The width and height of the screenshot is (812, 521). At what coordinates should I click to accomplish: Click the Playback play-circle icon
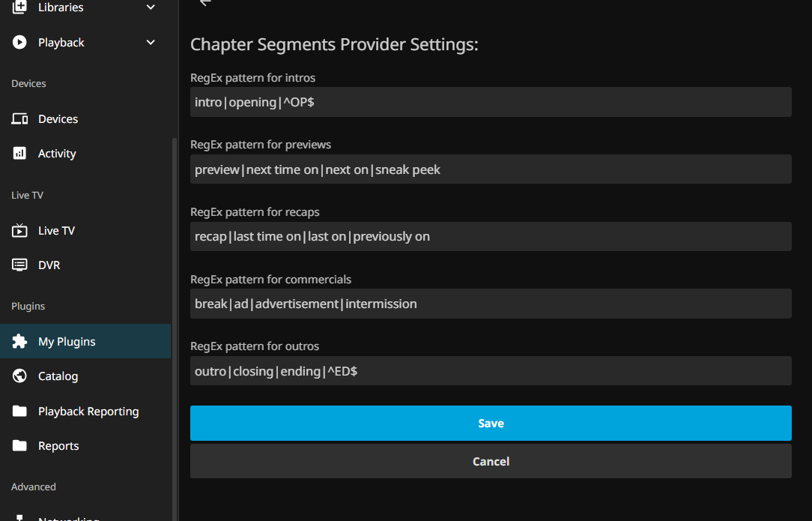coord(19,43)
